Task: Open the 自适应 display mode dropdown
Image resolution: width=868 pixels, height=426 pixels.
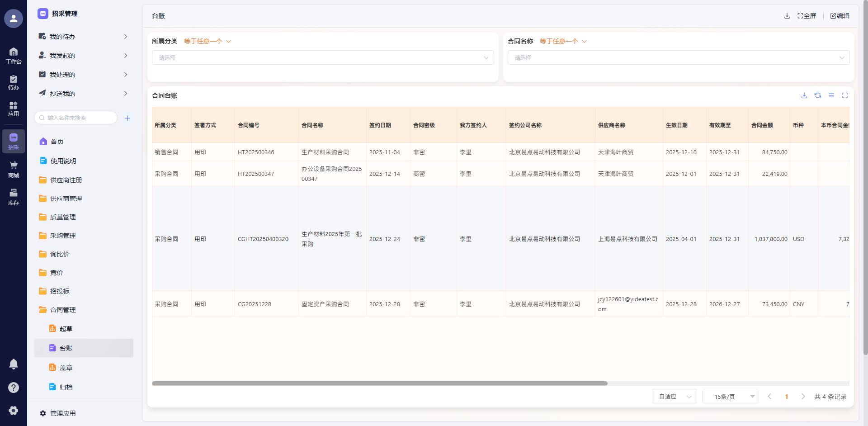Action: [675, 397]
